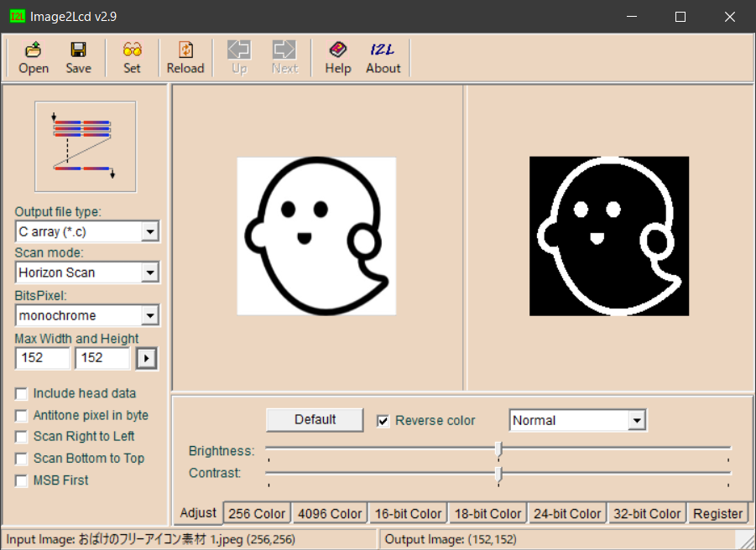756x550 pixels.
Task: Close the Image2Lcd window
Action: [x=729, y=17]
